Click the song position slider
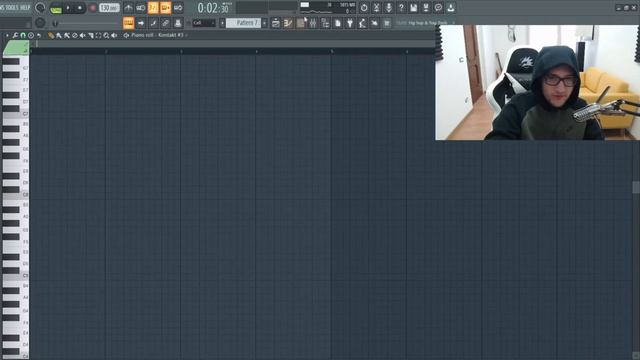This screenshot has width=640, height=360. [86, 24]
